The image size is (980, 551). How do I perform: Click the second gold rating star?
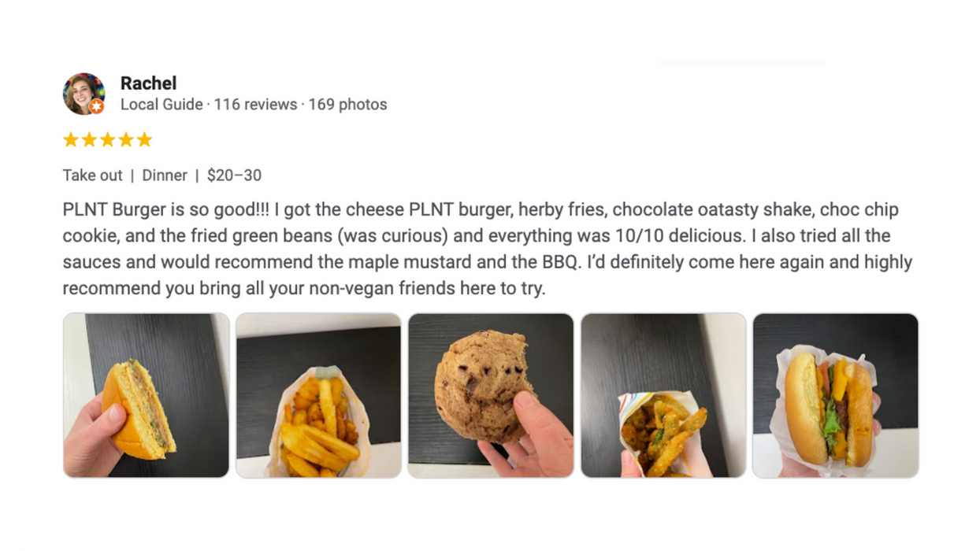tap(89, 140)
